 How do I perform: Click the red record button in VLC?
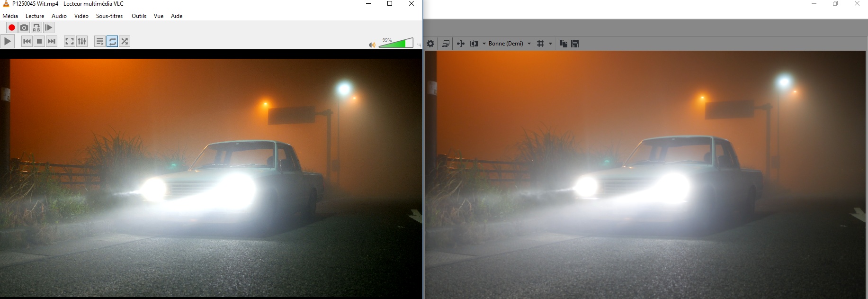(x=12, y=27)
